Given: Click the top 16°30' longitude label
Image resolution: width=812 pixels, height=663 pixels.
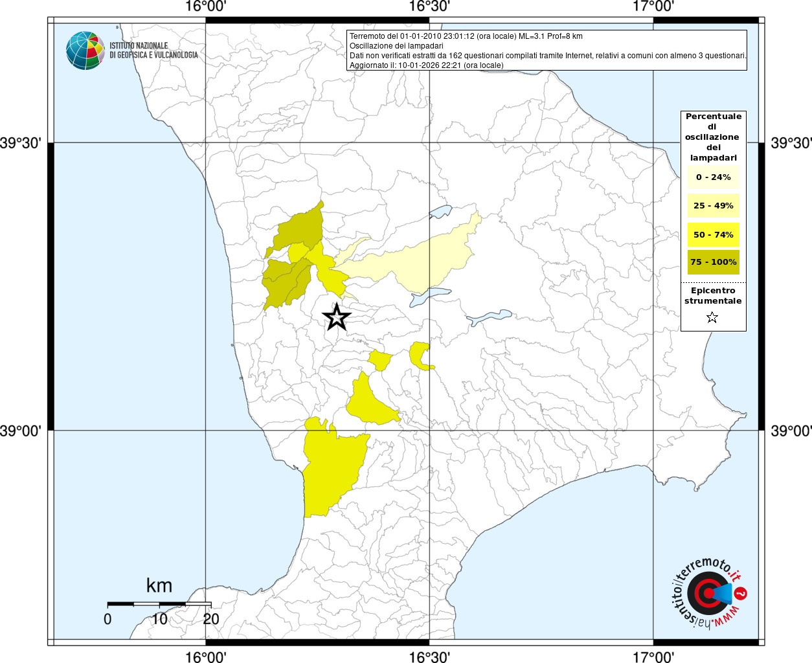Looking at the screenshot, I should tap(429, 6).
